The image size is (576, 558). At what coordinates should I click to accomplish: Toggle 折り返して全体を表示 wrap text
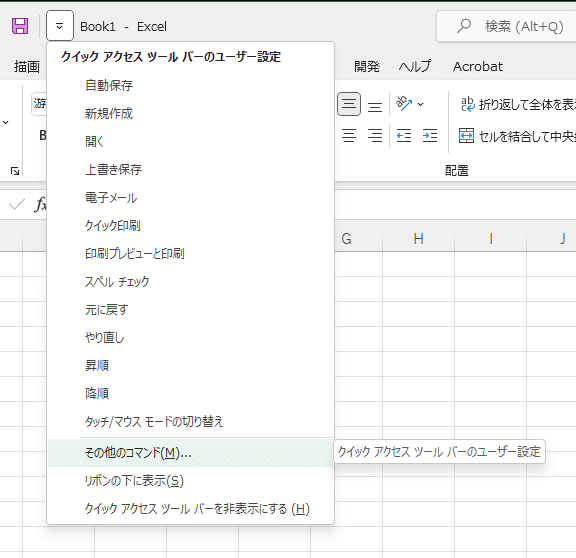point(518,105)
